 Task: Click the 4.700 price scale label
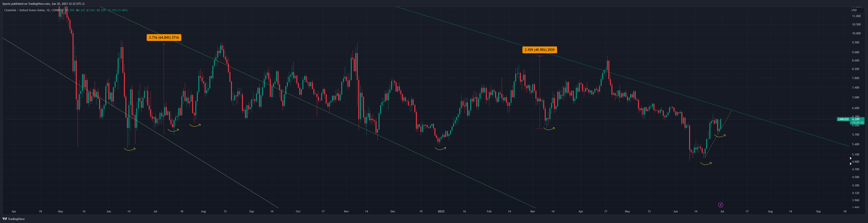(x=855, y=169)
